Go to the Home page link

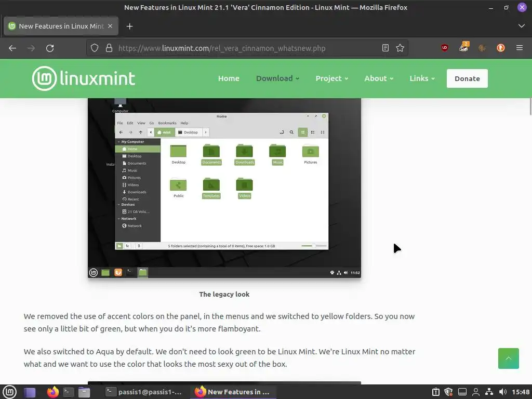[x=229, y=78]
